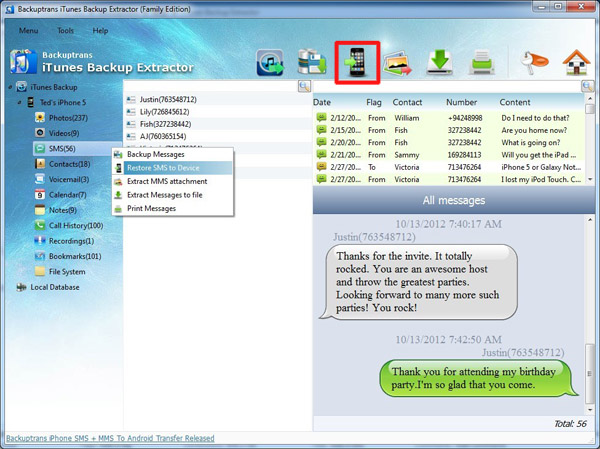Select message 'Are you home now?'
Viewport: 600px width, 449px height.
click(x=449, y=130)
